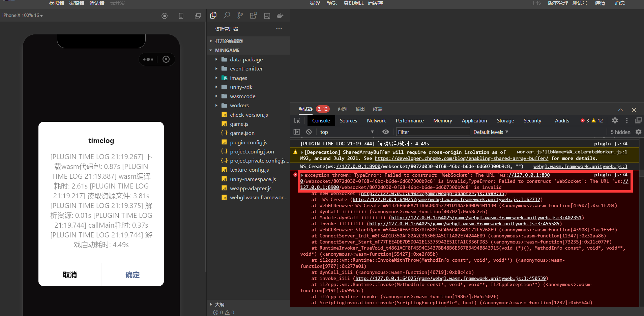Open the Default levels dropdown

tap(491, 132)
